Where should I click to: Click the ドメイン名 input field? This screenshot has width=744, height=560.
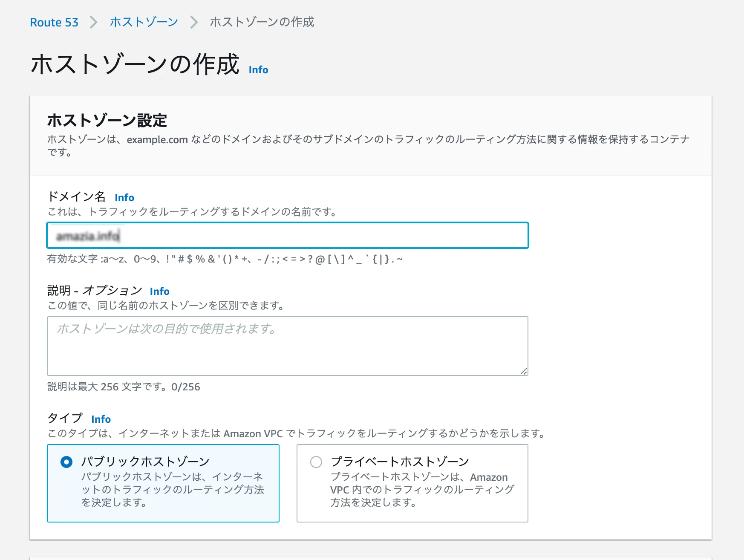point(288,235)
